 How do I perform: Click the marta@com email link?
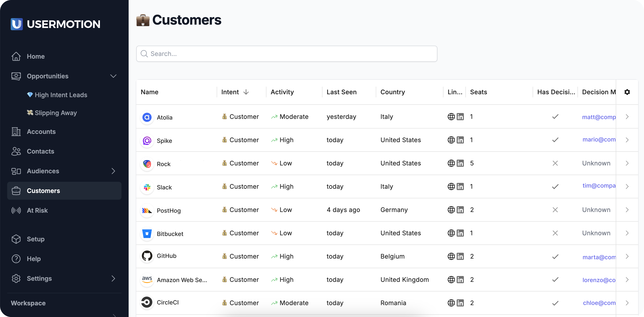click(x=599, y=257)
